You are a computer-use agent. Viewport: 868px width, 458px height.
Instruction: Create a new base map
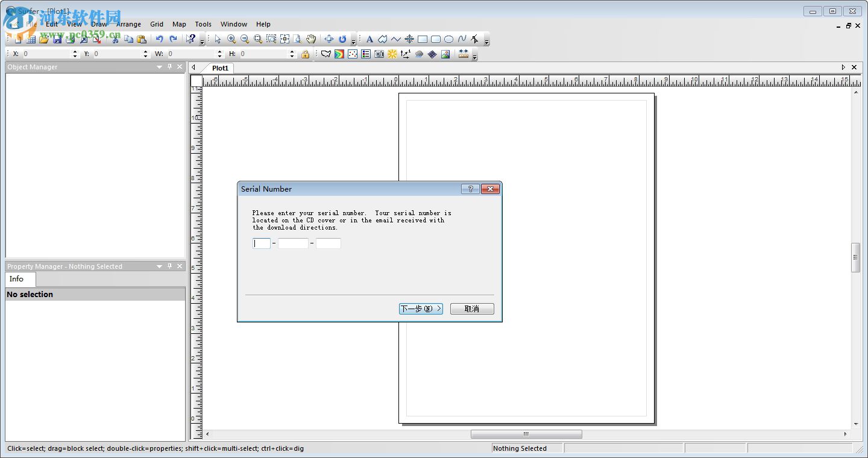click(x=326, y=54)
